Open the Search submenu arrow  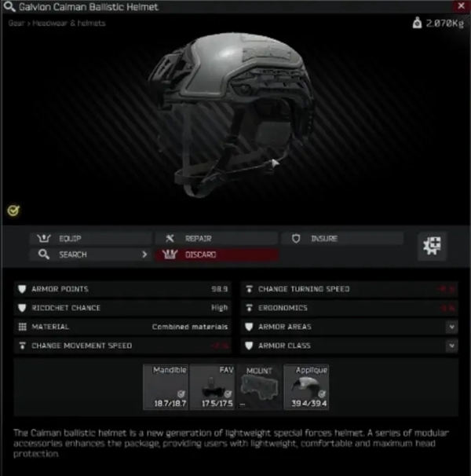pyautogui.click(x=144, y=254)
